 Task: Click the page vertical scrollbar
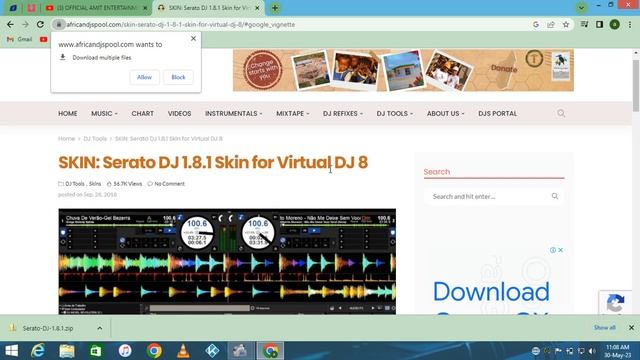[636, 86]
